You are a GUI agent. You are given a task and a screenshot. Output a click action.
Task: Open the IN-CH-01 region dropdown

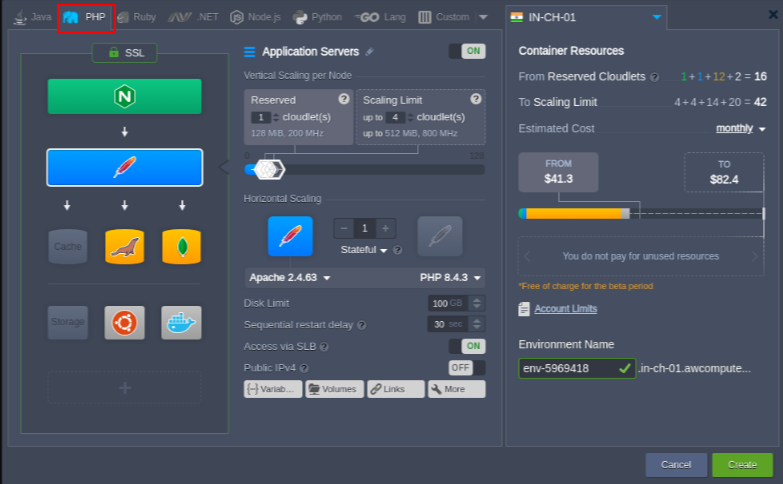[x=656, y=17]
